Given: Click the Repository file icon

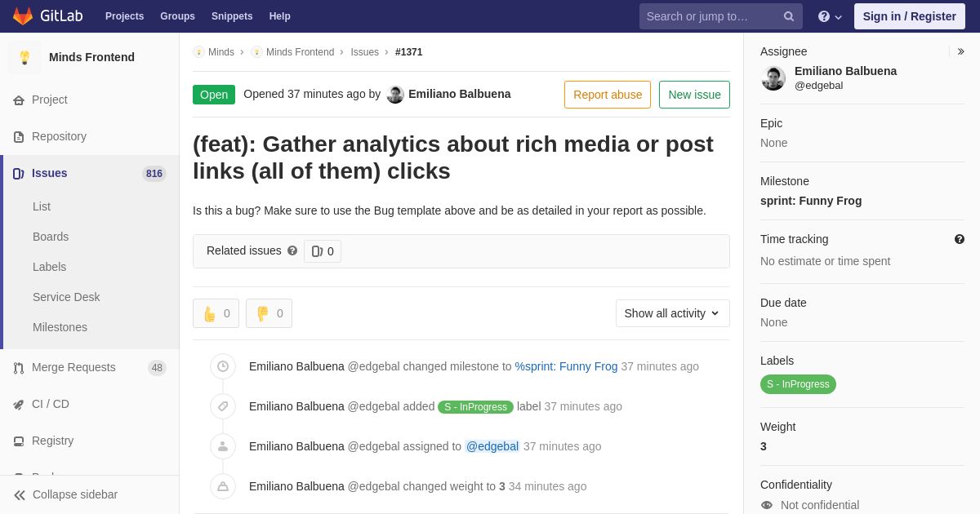Looking at the screenshot, I should coord(19,137).
